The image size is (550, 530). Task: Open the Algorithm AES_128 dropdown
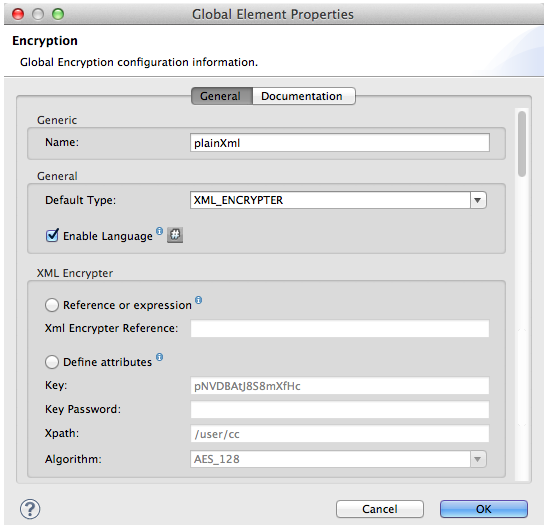(x=338, y=459)
